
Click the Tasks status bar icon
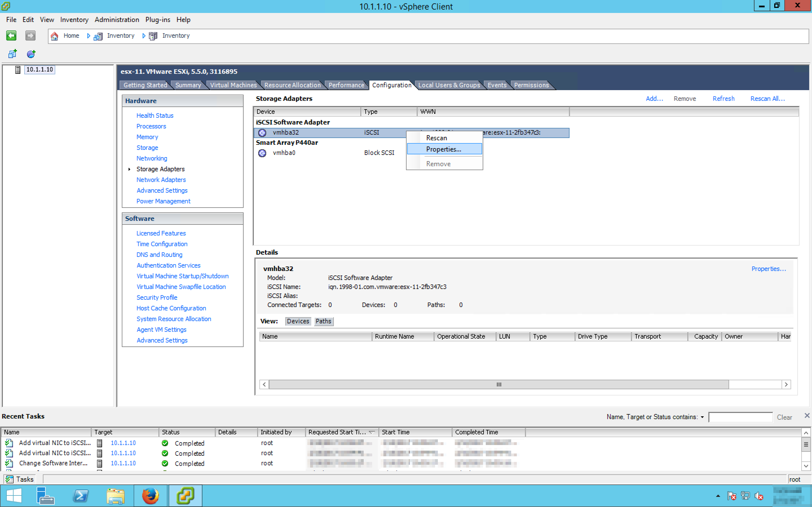(x=9, y=479)
